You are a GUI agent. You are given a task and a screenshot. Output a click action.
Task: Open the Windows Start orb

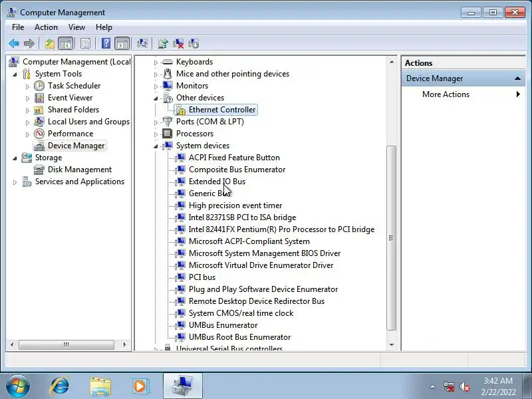18,386
